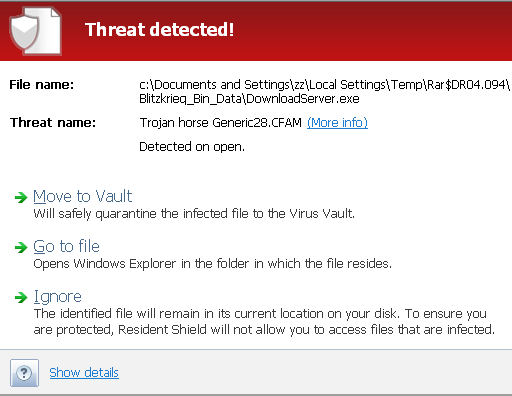Click the green arrow beside Ignore

(x=21, y=297)
